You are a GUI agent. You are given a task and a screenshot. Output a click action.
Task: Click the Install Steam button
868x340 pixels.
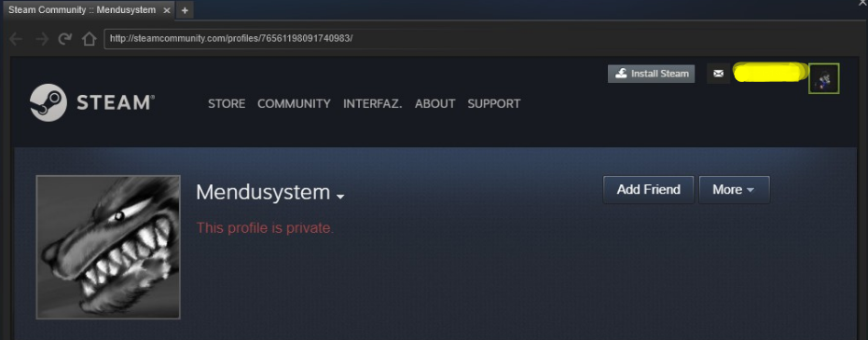[x=651, y=74]
